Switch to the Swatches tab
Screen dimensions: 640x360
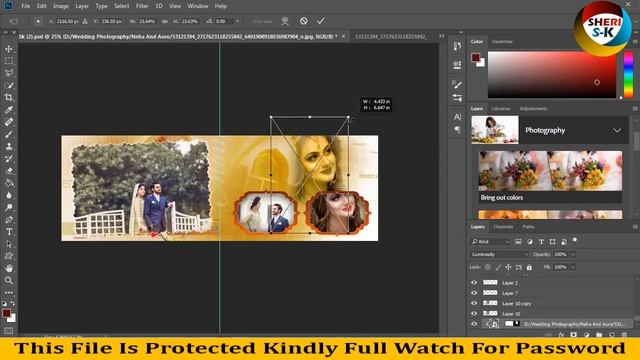(502, 42)
